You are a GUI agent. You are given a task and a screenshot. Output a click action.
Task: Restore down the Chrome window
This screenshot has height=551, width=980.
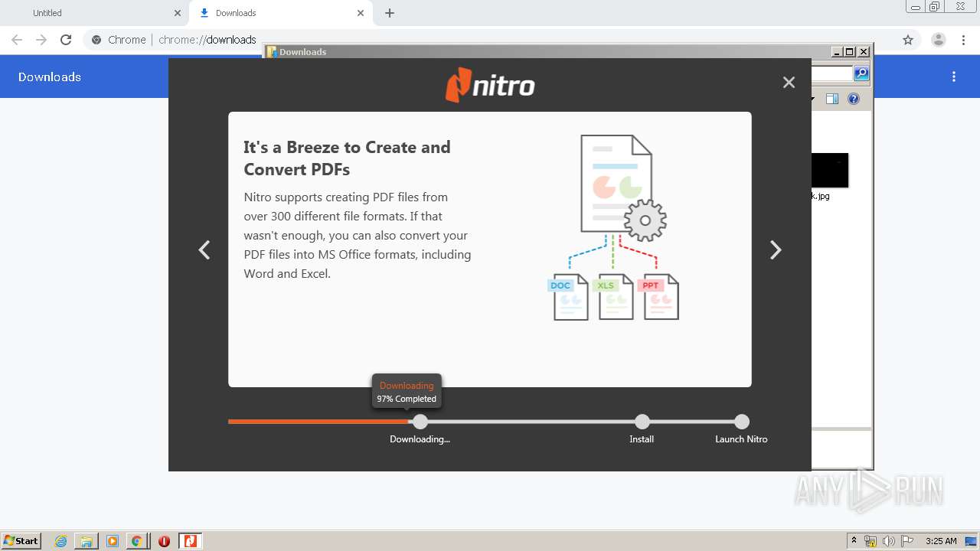tap(935, 7)
